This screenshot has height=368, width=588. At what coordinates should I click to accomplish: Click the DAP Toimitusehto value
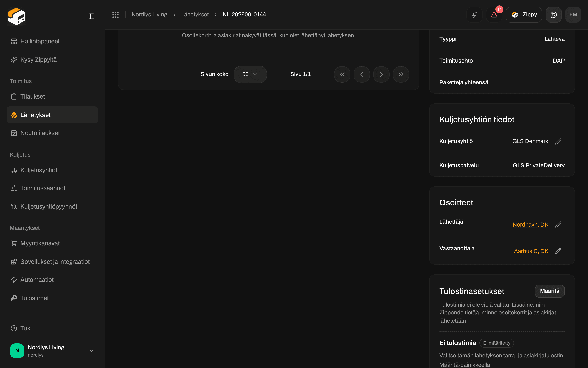pyautogui.click(x=559, y=61)
